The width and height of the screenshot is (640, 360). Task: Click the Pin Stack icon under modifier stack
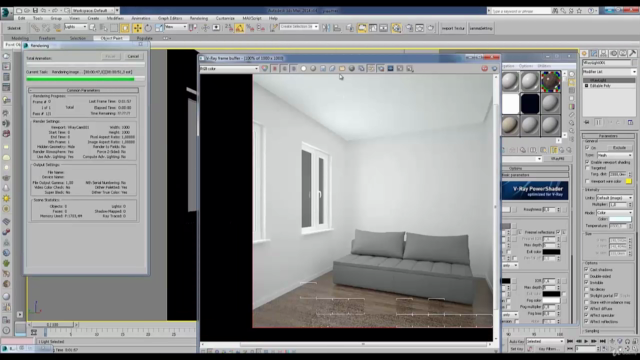(587, 122)
